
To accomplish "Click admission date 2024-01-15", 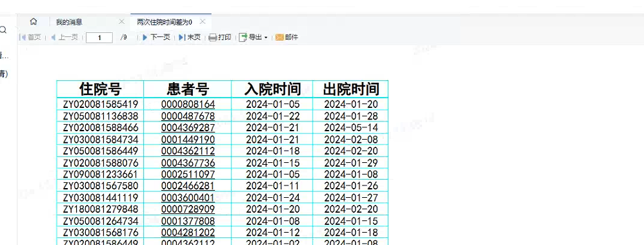I will (272, 163).
